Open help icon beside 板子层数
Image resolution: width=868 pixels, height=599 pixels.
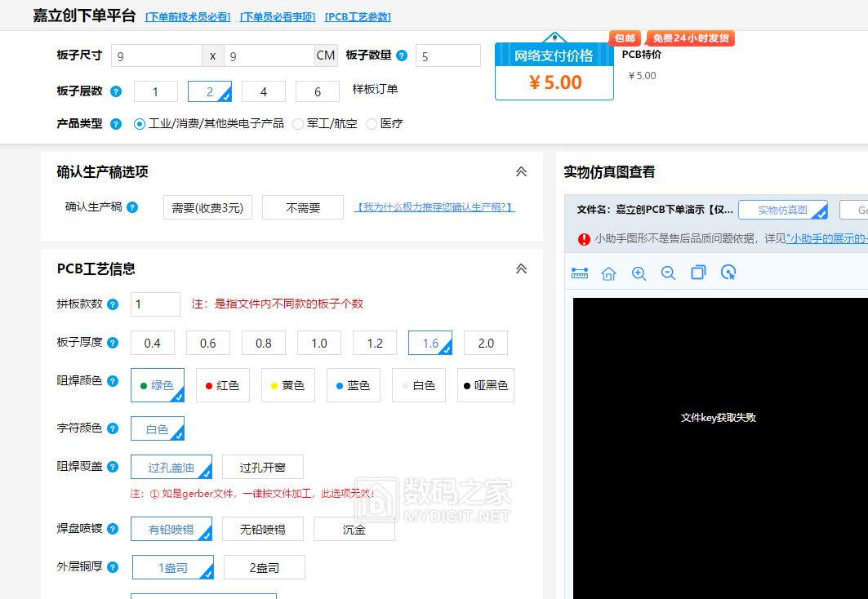pos(116,91)
